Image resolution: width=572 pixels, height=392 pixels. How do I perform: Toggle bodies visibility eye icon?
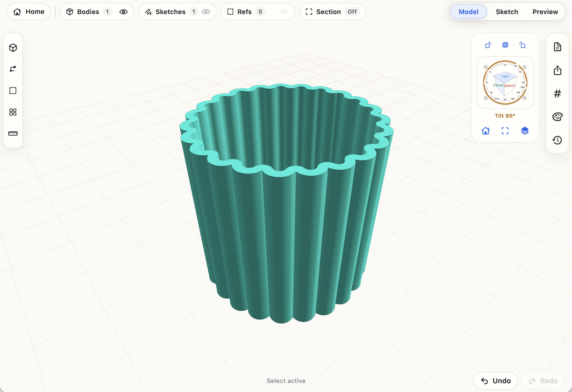[123, 12]
